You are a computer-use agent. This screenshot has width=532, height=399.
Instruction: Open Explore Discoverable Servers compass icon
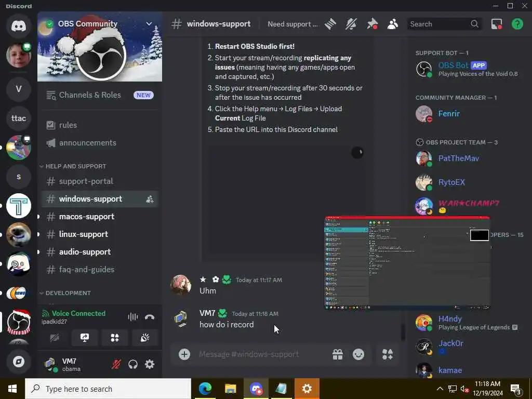click(19, 362)
